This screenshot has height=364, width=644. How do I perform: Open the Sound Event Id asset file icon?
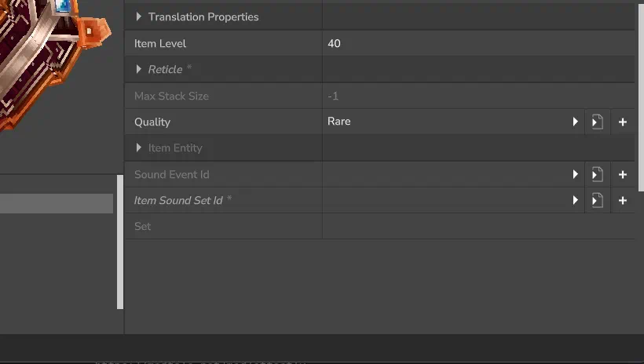pos(597,174)
